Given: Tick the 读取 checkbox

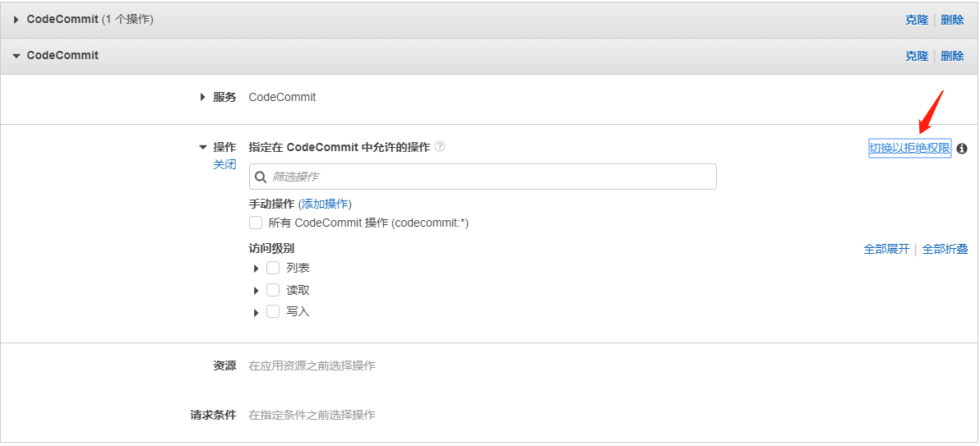Looking at the screenshot, I should [273, 290].
